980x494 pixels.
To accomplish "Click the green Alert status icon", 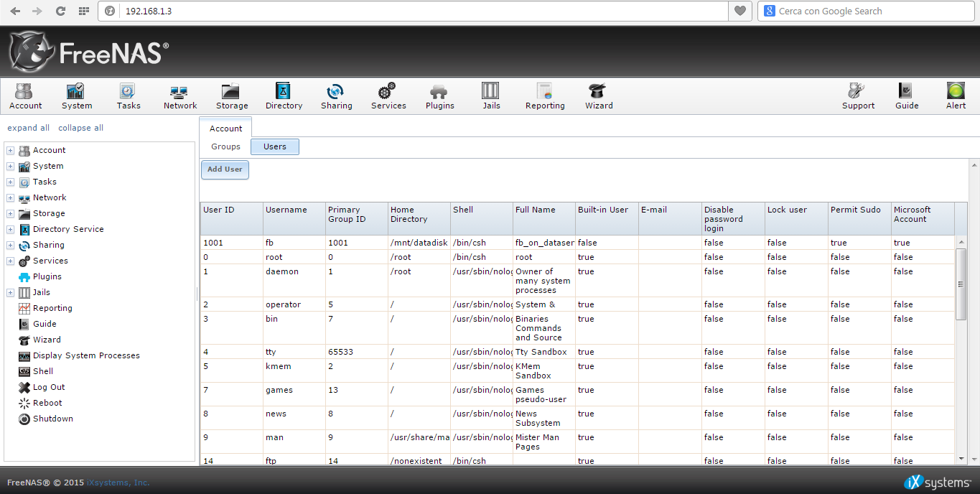I will tap(955, 92).
